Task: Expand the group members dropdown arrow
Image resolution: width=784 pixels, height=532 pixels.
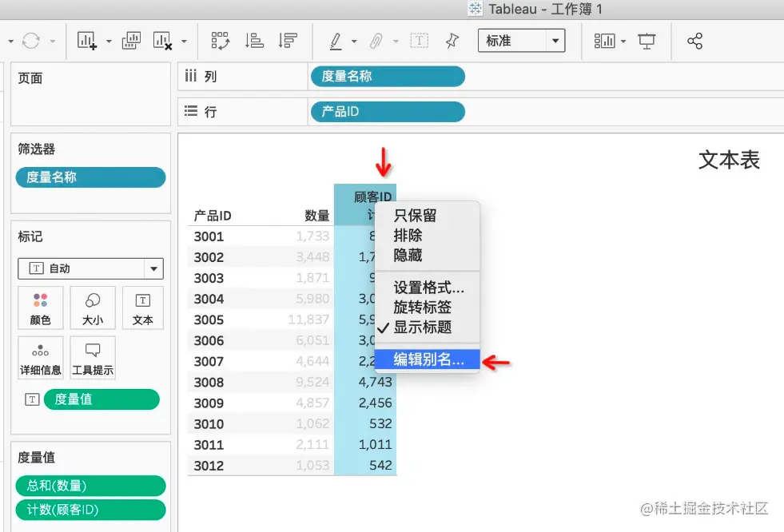Action: point(396,42)
